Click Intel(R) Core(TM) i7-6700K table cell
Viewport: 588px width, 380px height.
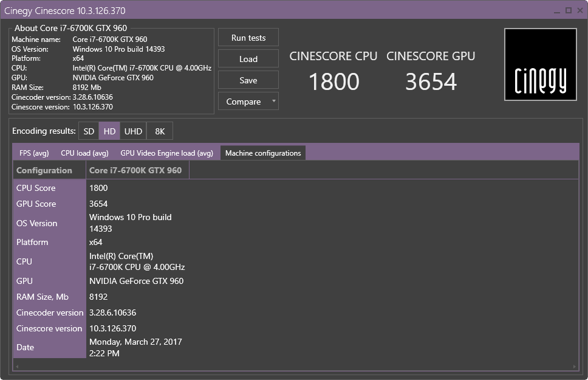pos(137,261)
